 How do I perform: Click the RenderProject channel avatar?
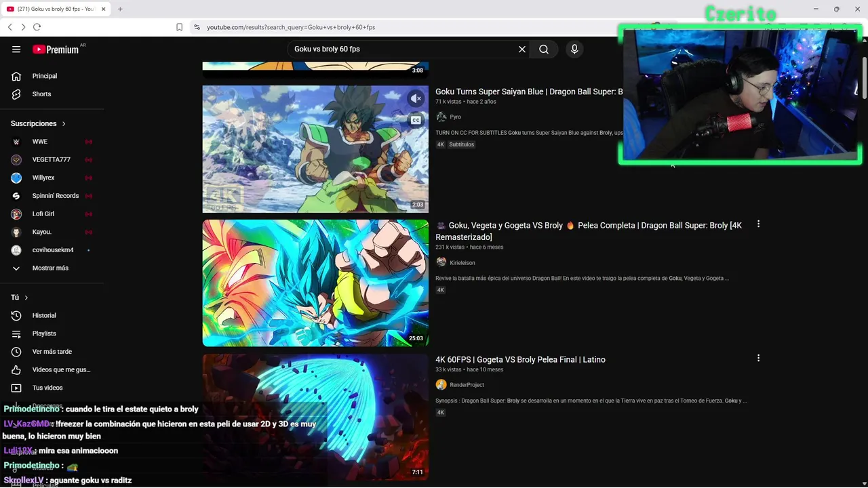(441, 385)
